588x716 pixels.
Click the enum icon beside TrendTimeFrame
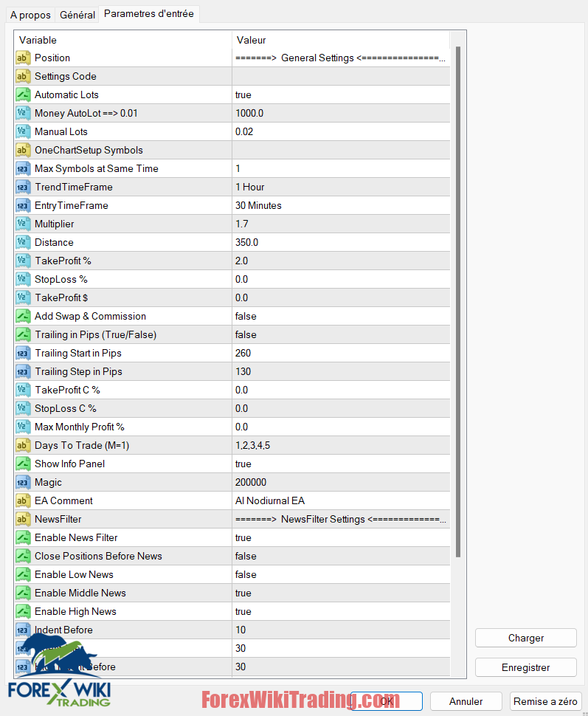[x=23, y=187]
